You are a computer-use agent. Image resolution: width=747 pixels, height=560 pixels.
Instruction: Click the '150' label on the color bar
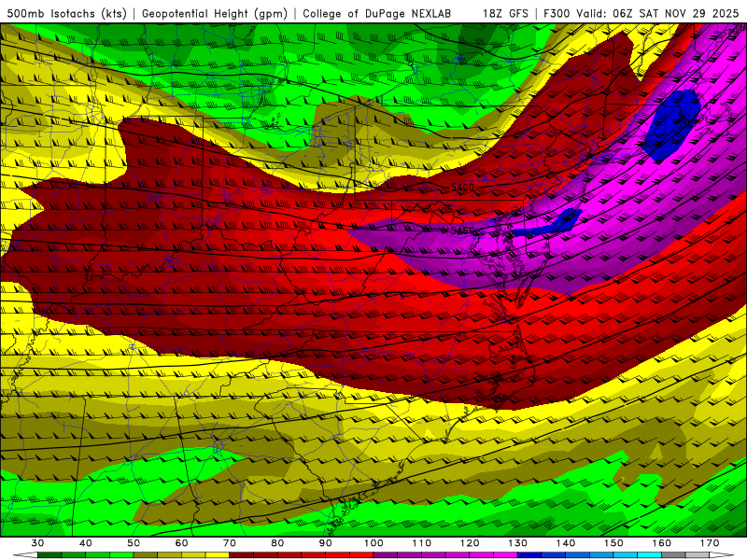[x=613, y=543]
